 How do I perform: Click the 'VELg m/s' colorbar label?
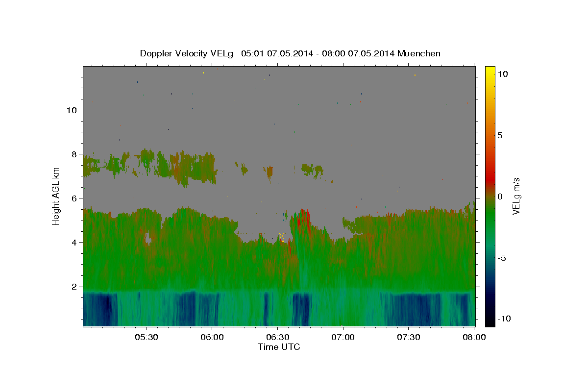[515, 196]
